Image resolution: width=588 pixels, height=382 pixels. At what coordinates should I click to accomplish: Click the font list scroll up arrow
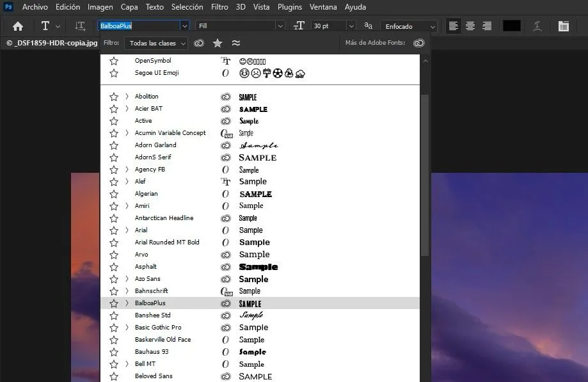pos(425,61)
